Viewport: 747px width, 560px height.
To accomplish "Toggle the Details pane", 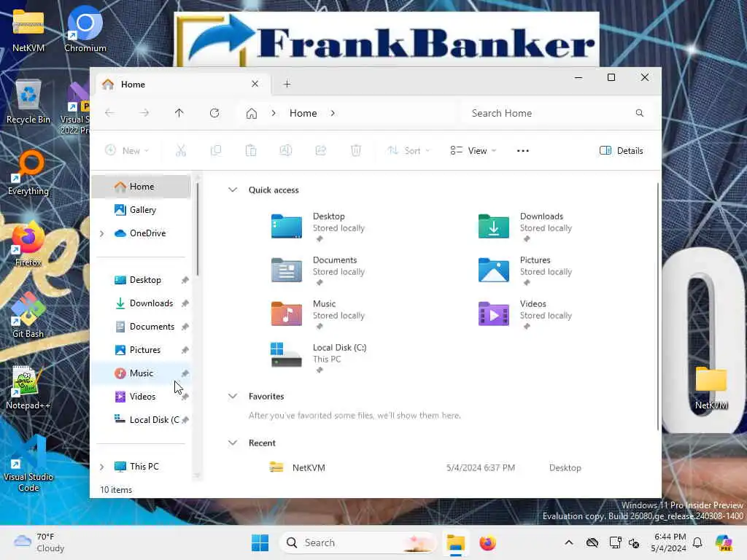I will click(x=622, y=150).
